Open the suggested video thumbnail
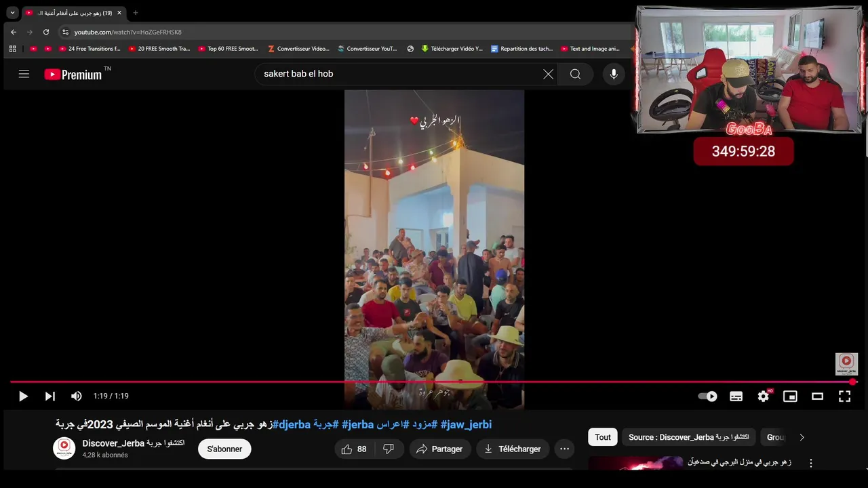The height and width of the screenshot is (488, 868). click(x=635, y=463)
